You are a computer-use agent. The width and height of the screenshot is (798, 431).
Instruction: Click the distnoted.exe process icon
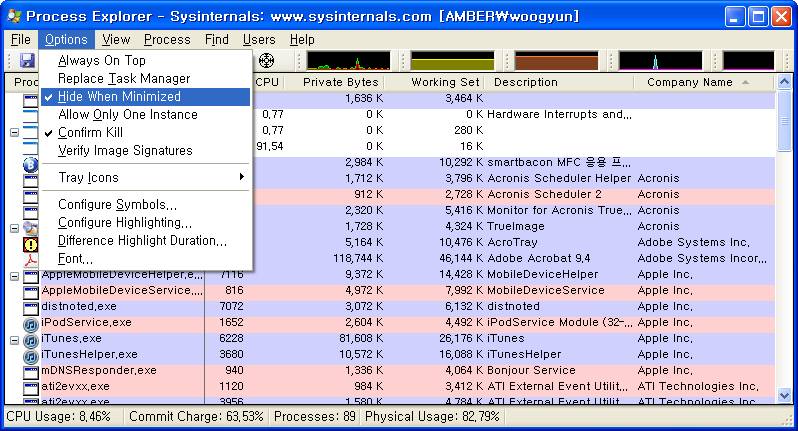(x=31, y=308)
